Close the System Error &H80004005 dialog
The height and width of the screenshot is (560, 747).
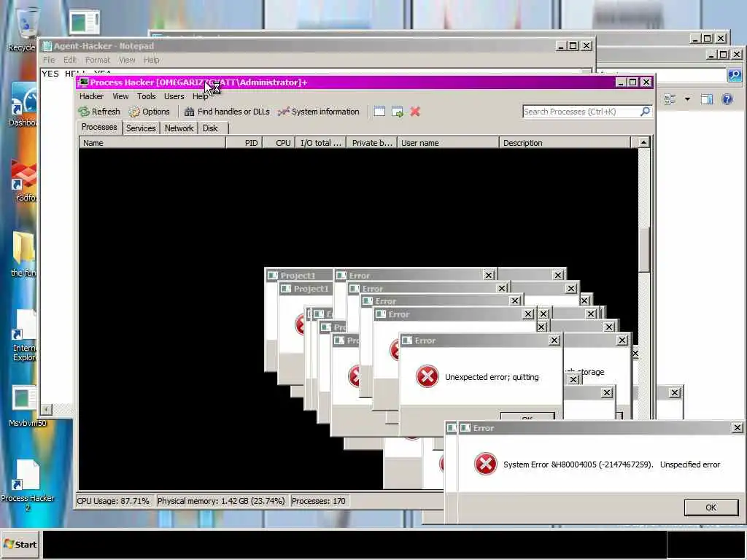[x=737, y=427]
